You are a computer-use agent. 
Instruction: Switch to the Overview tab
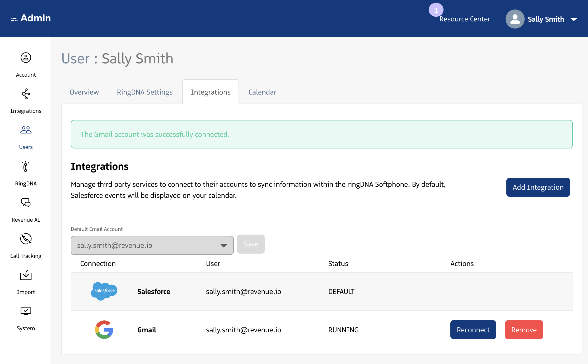click(84, 92)
